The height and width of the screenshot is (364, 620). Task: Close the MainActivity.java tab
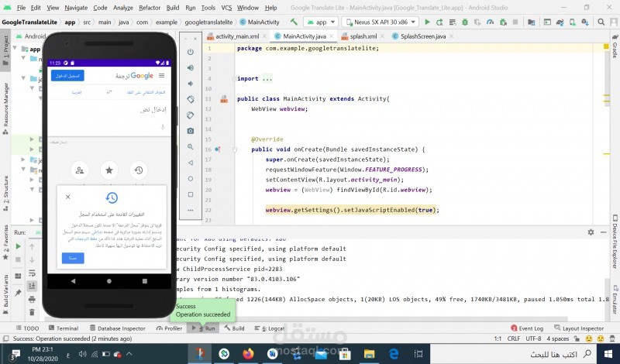pyautogui.click(x=332, y=36)
